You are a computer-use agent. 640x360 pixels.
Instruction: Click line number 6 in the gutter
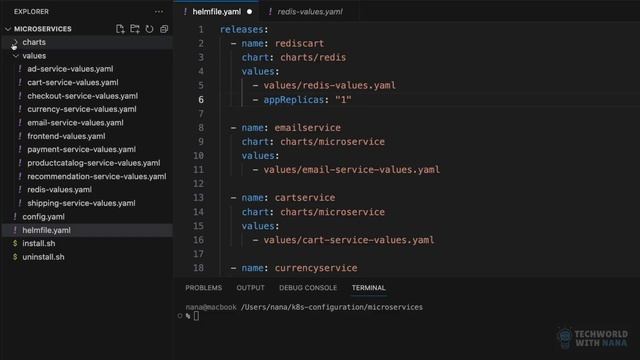tap(201, 100)
